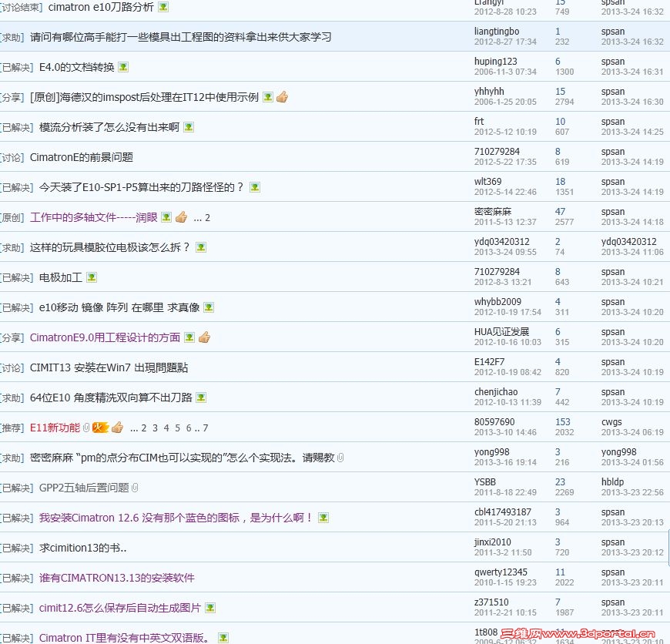Click the '[求助]' tag before '这样的玩具模胶位电极'
Image resolution: width=670 pixels, height=644 pixels.
12,247
